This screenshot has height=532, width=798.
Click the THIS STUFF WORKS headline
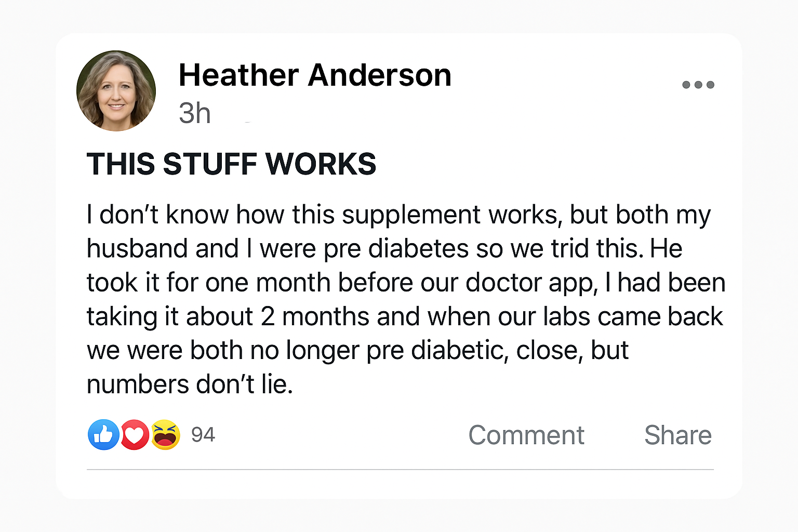231,164
